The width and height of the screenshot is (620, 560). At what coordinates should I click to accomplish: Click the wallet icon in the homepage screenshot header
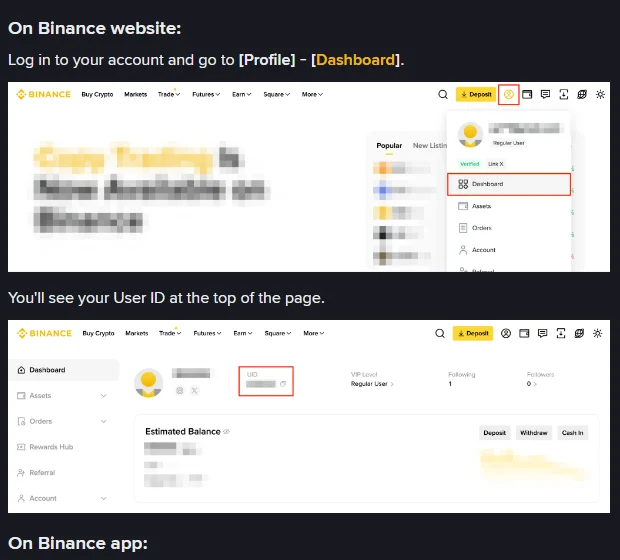pos(527,95)
